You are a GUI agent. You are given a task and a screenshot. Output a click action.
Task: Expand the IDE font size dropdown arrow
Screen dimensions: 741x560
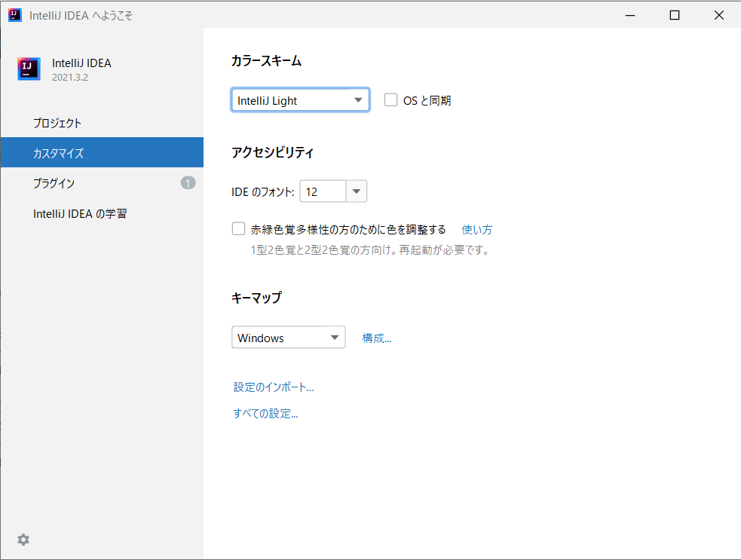tap(357, 191)
